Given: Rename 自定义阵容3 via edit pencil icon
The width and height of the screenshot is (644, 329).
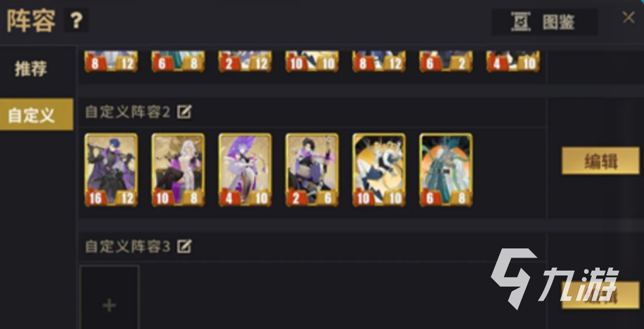Looking at the screenshot, I should 185,246.
